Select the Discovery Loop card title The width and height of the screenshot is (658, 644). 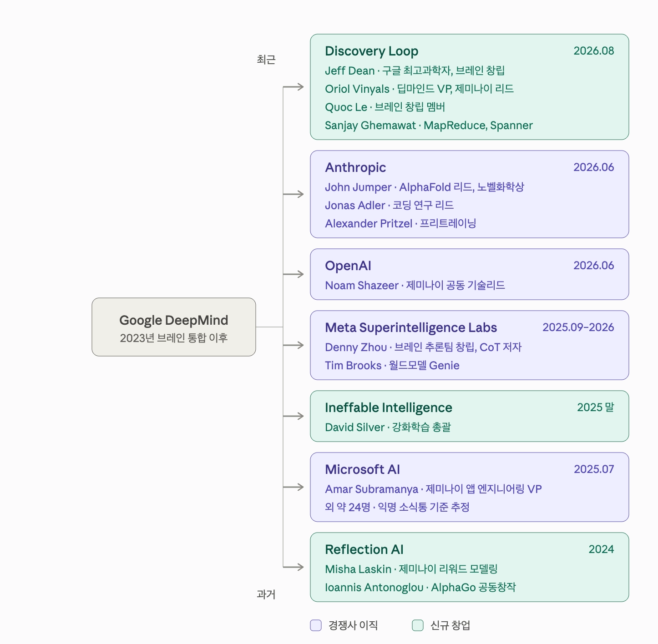click(x=372, y=51)
